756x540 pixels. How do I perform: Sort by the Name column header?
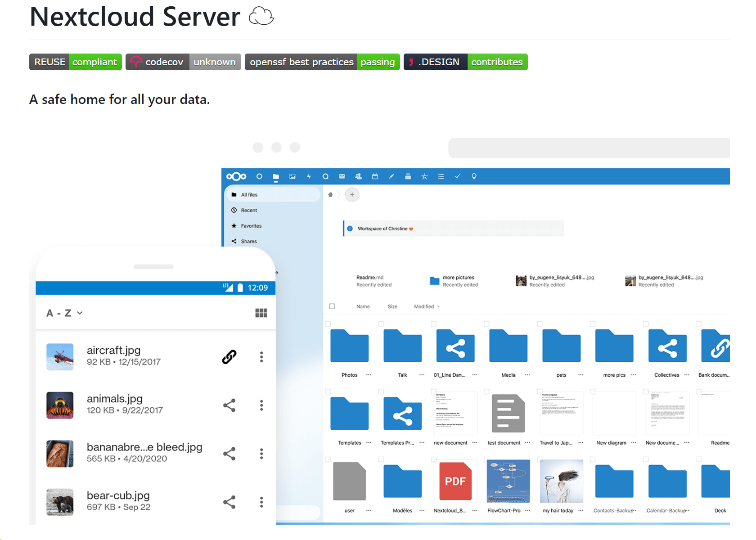[363, 306]
